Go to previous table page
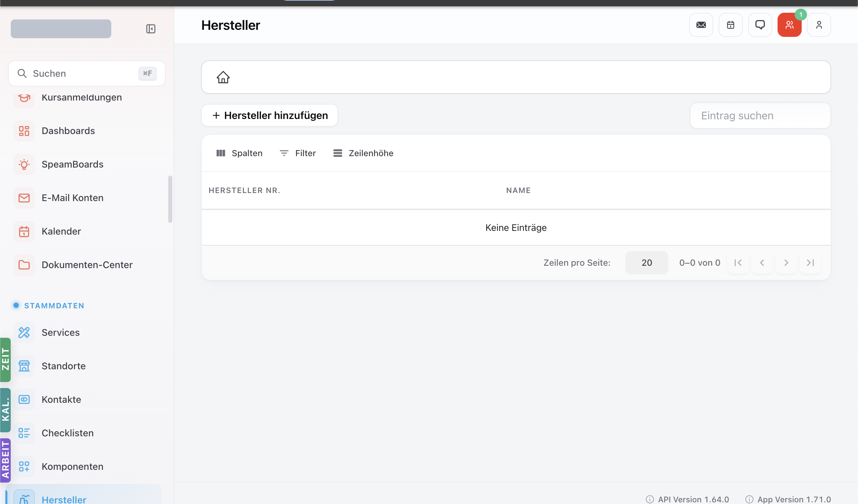 [x=762, y=263]
